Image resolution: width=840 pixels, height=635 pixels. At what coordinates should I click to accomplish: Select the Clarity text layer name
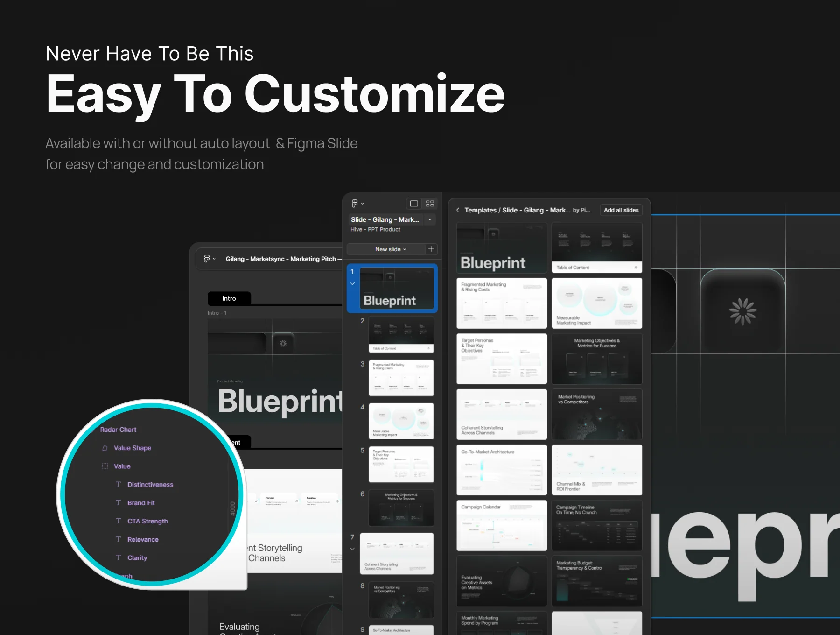coord(137,557)
